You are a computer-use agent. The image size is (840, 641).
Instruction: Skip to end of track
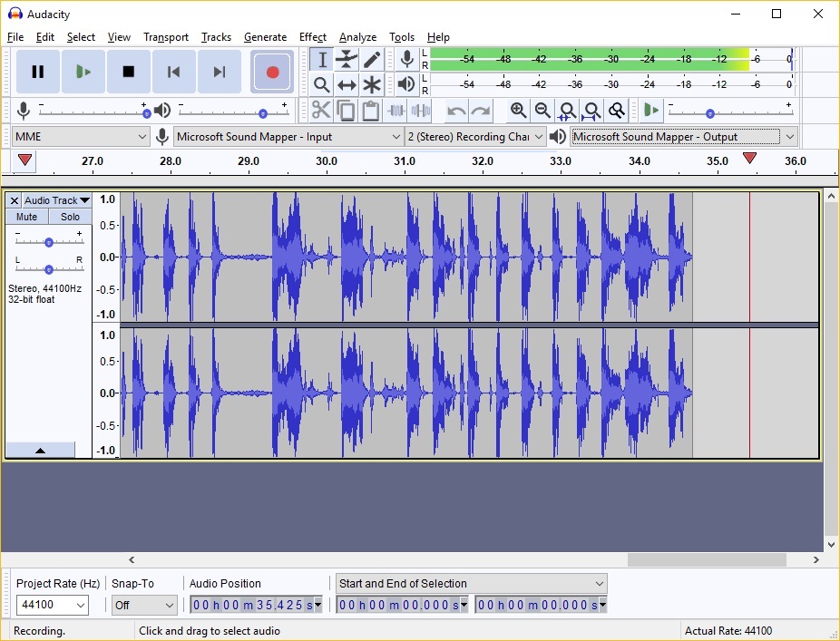coord(220,72)
